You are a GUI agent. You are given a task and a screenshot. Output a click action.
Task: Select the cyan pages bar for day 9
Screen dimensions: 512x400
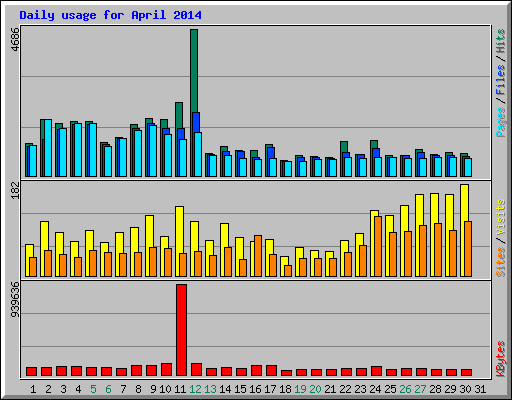[153, 151]
